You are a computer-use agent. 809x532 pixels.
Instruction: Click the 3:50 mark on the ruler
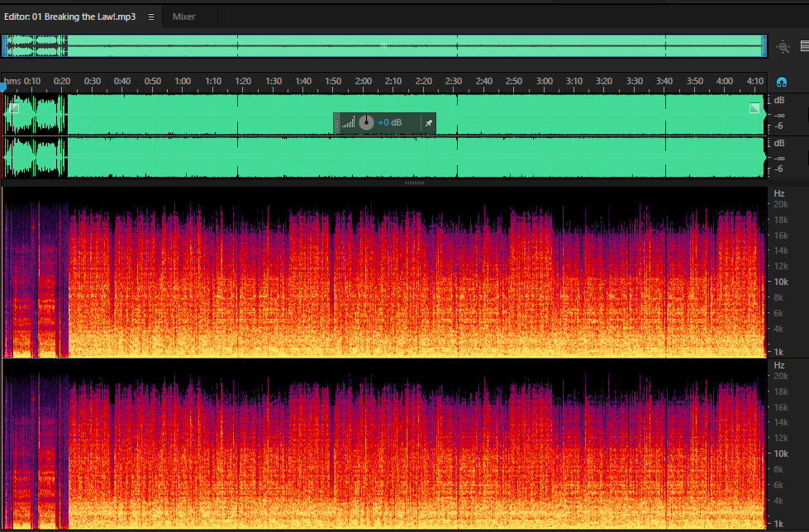(695, 81)
